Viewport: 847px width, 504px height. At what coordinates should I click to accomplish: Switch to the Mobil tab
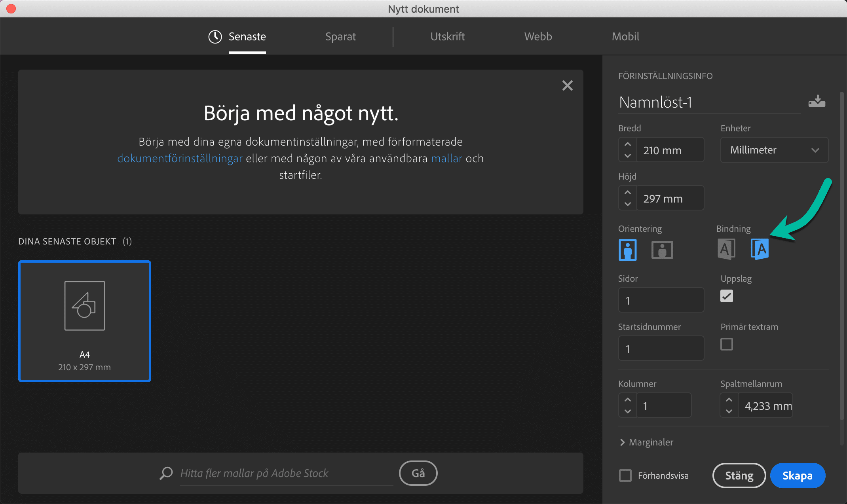click(625, 37)
